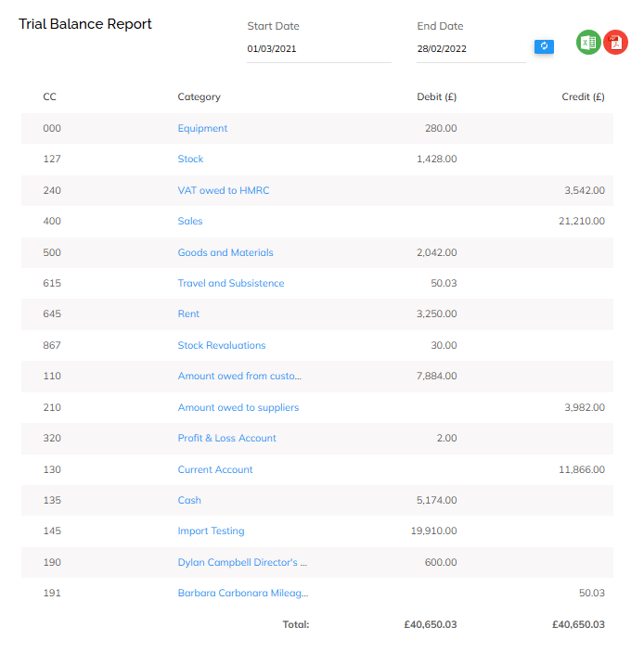The image size is (644, 665).
Task: Open Import Testing category
Action: pyautogui.click(x=212, y=531)
